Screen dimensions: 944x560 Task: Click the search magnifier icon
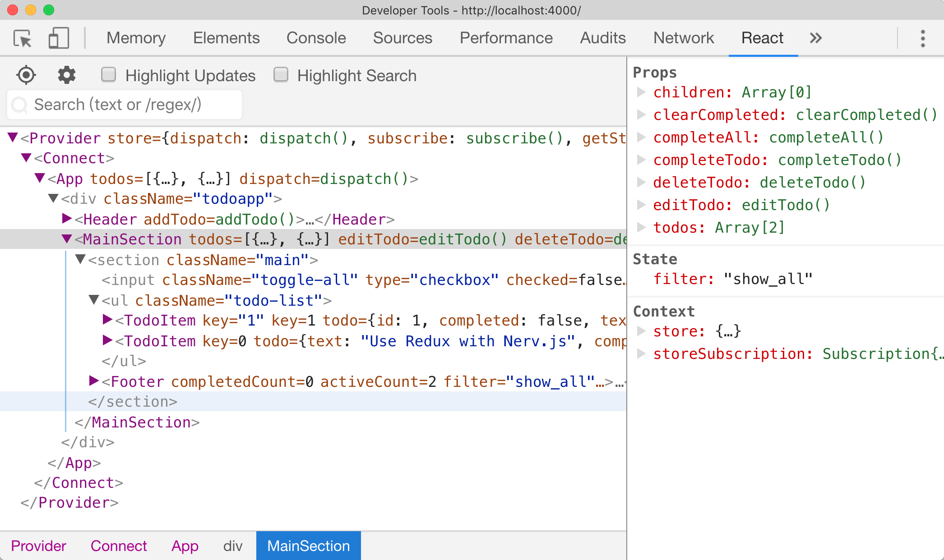(20, 105)
